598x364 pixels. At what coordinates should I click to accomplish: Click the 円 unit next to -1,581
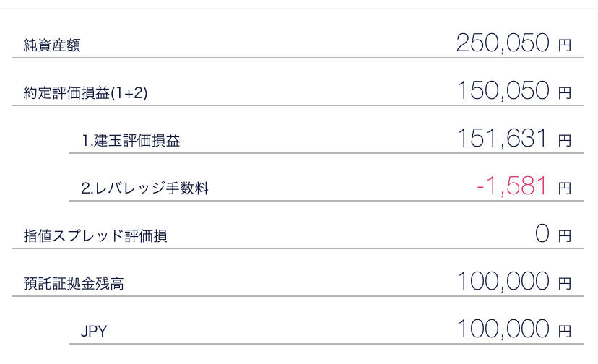(x=565, y=188)
